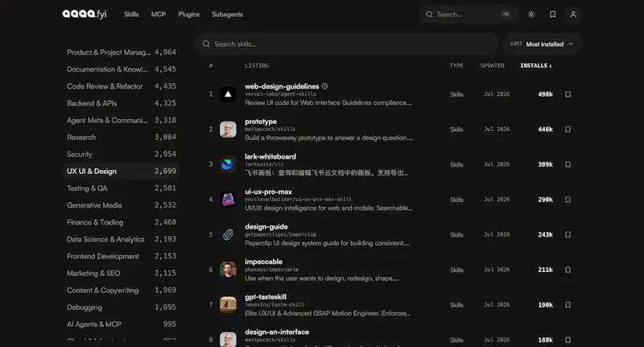This screenshot has height=347, width=644.
Task: Click the vercel-labs/agent-skills repo text
Action: coord(280,94)
